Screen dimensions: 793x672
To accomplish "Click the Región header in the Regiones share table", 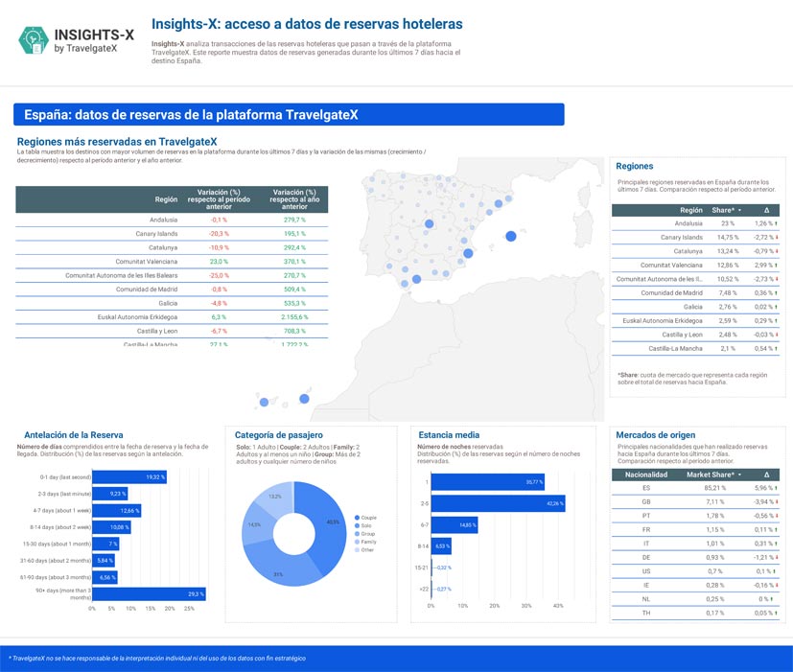I will (x=690, y=210).
